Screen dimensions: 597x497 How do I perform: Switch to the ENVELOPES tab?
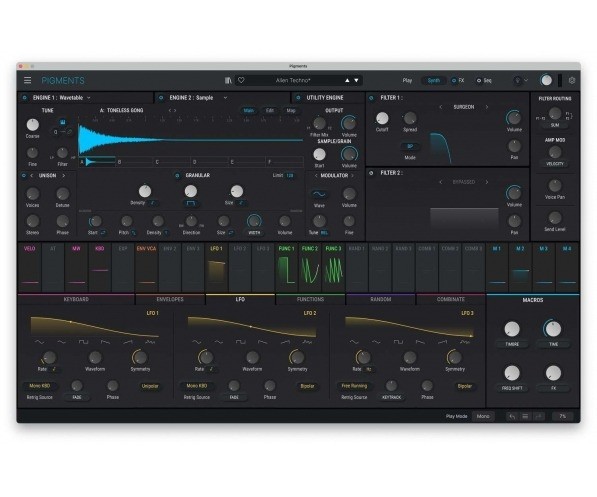(170, 299)
